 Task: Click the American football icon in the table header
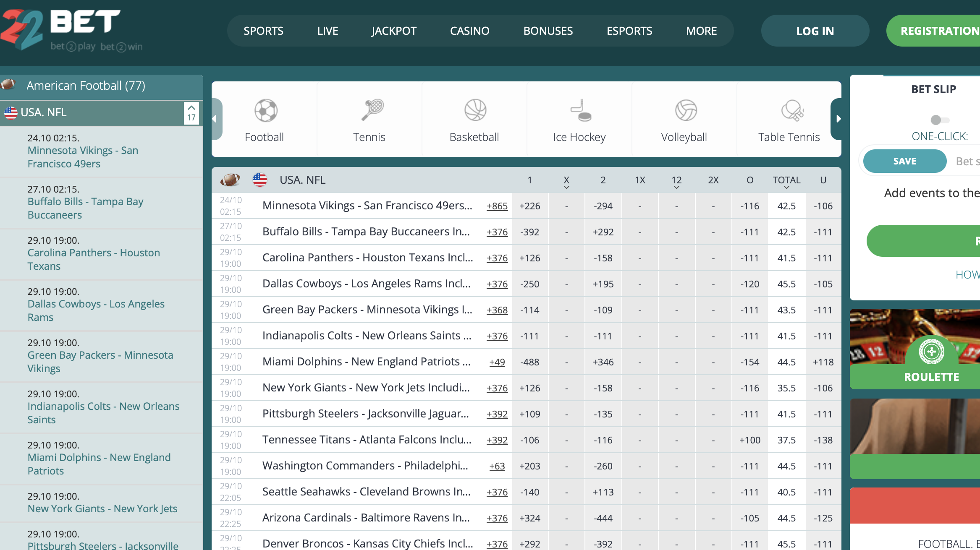coord(230,180)
